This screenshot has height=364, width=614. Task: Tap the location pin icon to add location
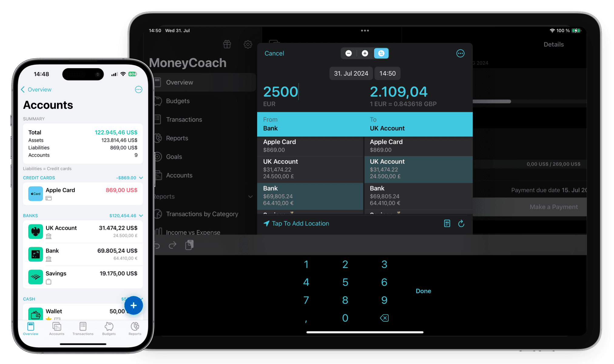pyautogui.click(x=266, y=223)
